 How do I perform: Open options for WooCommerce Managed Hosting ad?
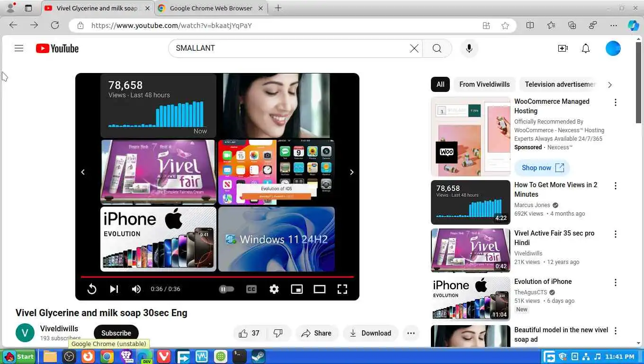click(616, 102)
